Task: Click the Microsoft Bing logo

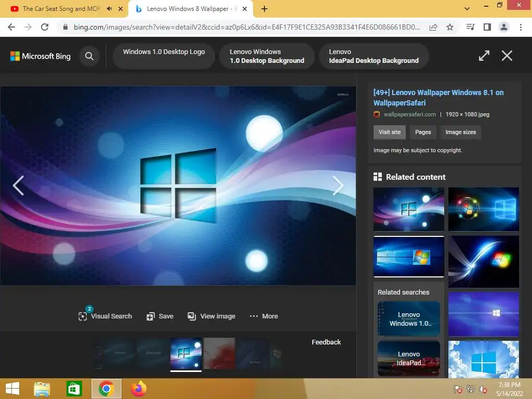Action: 41,56
